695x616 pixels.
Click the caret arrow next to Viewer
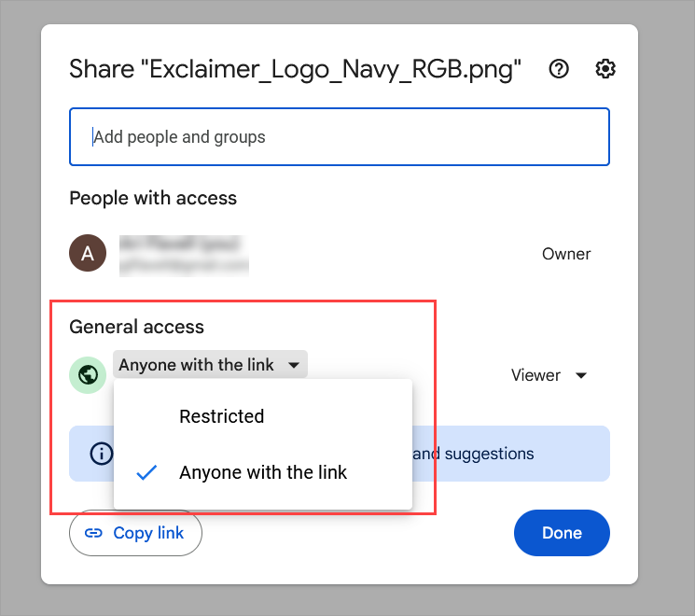point(581,375)
